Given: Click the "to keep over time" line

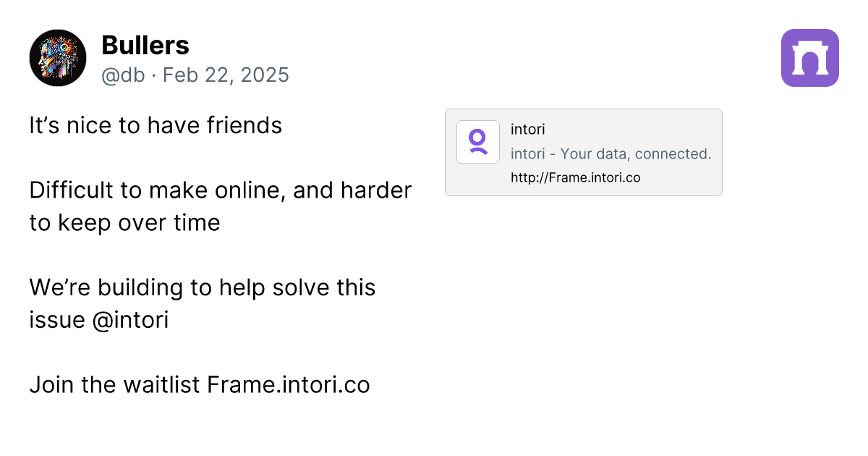Looking at the screenshot, I should coord(124,222).
